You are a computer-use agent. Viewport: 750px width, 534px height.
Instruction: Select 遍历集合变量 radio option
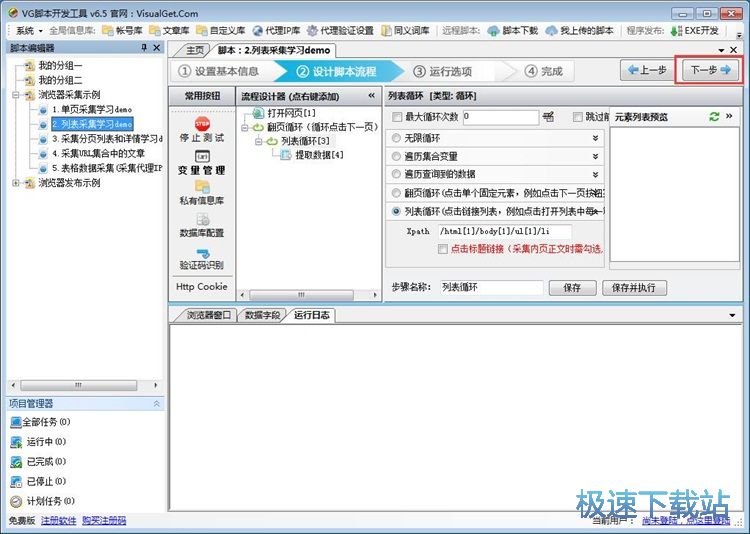point(396,156)
